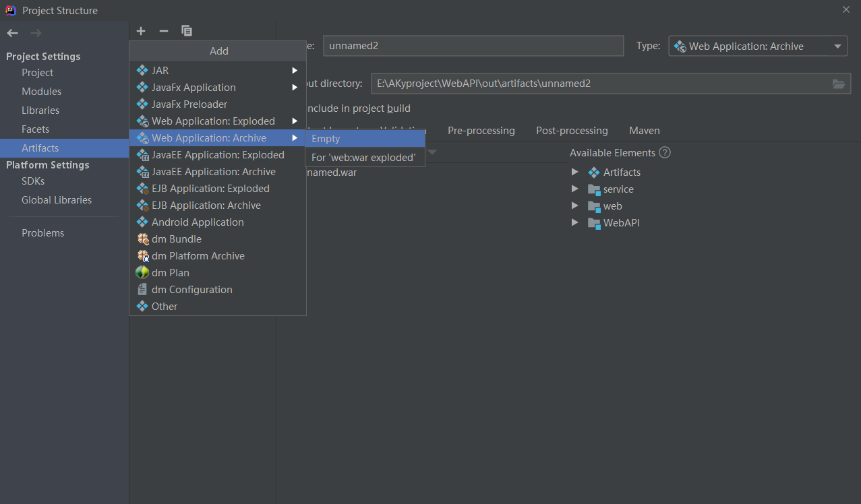Click the plus Add artifact icon

point(141,31)
